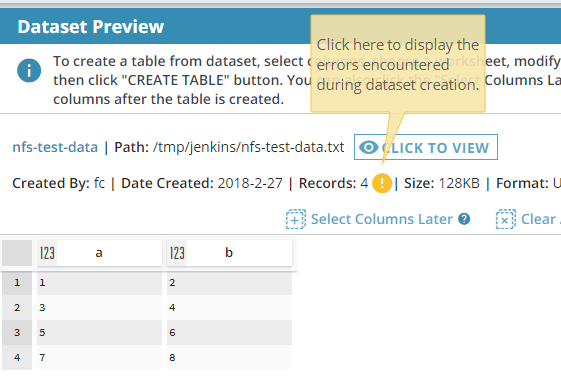Click the Created By value fc
Image resolution: width=561 pixels, height=381 pixels.
99,183
